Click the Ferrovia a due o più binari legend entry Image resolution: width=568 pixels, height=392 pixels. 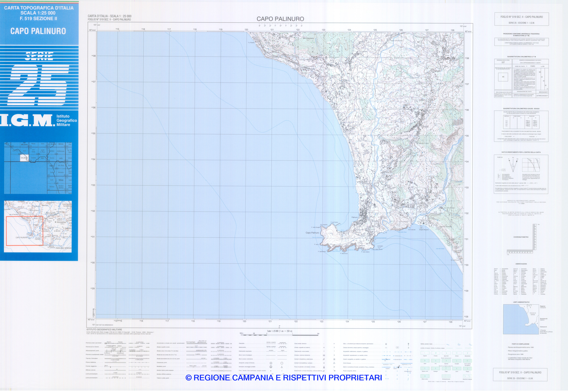click(94, 343)
